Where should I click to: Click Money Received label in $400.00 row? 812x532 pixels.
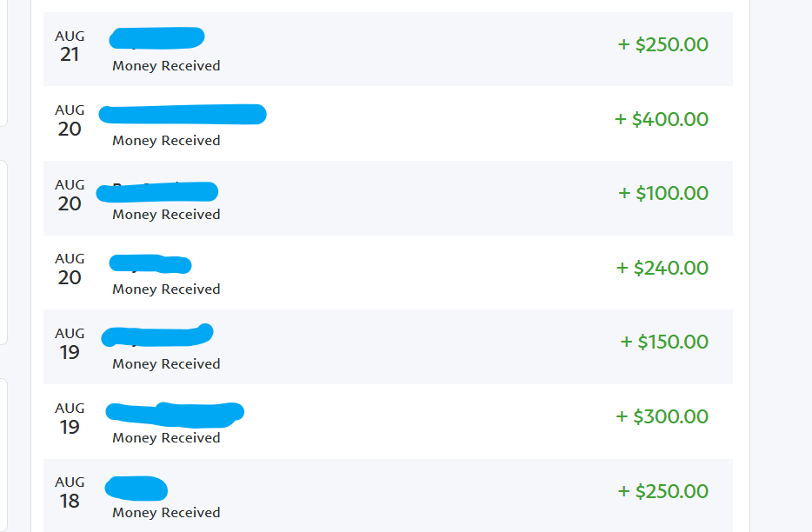166,140
